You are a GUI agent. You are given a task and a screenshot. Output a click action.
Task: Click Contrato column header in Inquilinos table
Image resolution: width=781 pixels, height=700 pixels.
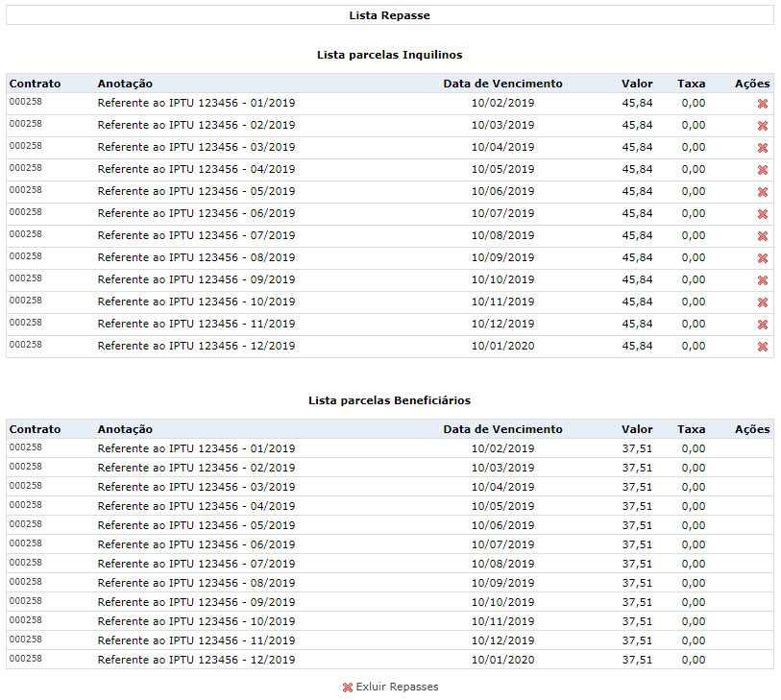point(35,84)
